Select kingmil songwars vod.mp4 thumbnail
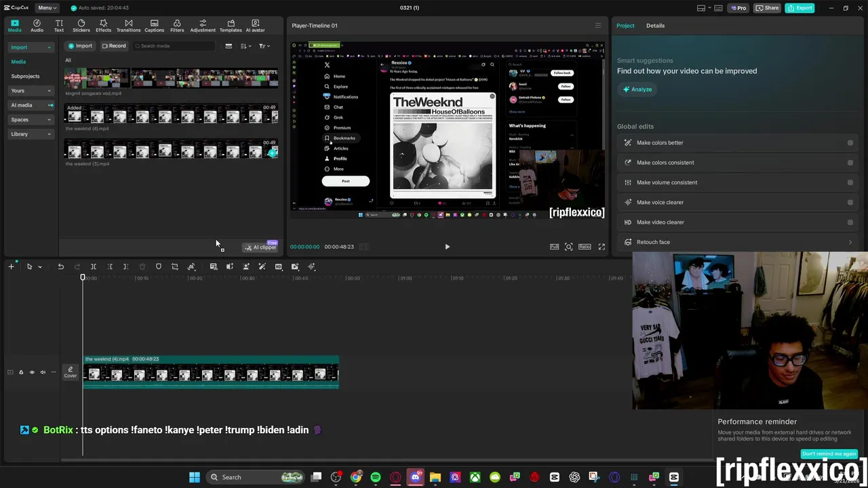868x488 pixels. pos(171,79)
